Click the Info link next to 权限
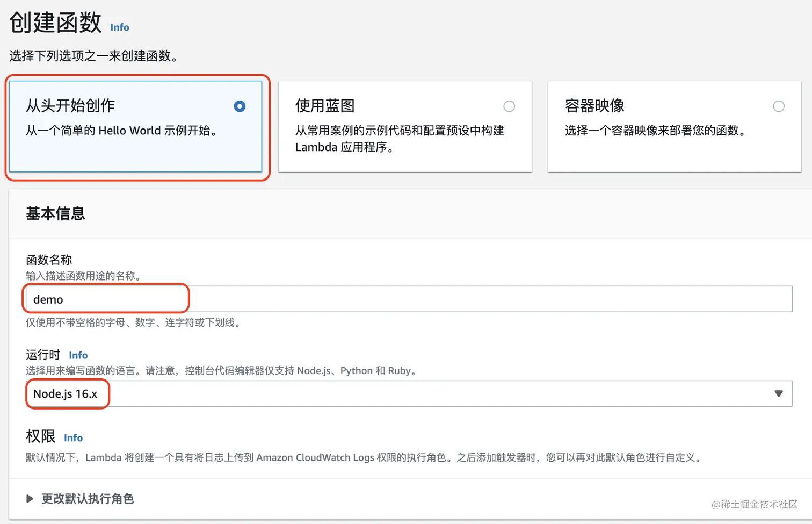Viewport: 812px width, 524px height. 73,437
